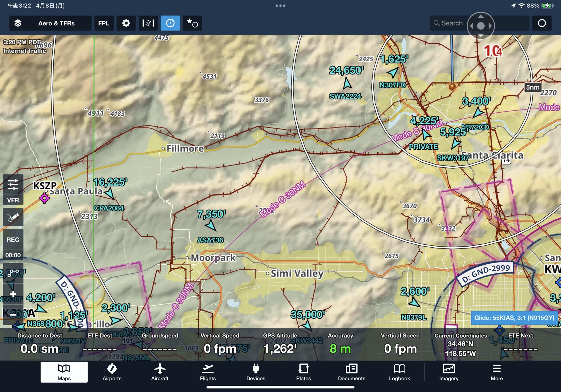This screenshot has width=561, height=392.
Task: Tap the Wi-Fi status icon
Action: (522, 6)
